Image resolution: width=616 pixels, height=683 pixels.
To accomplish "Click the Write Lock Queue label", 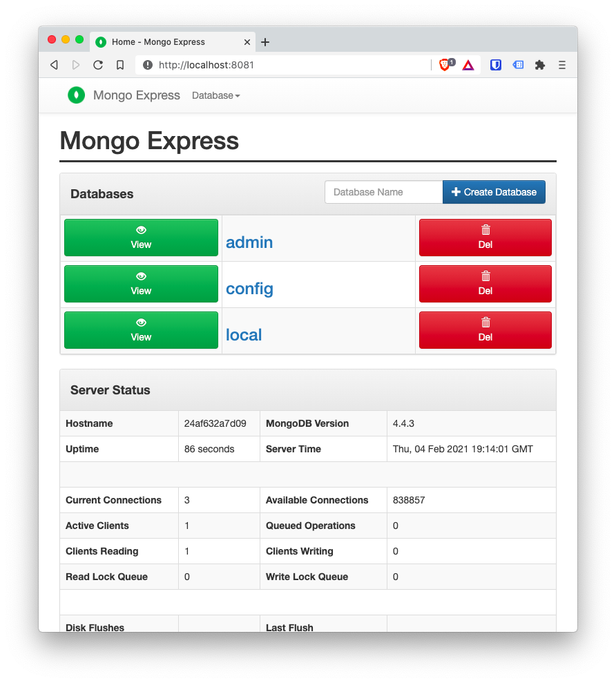I will [307, 577].
